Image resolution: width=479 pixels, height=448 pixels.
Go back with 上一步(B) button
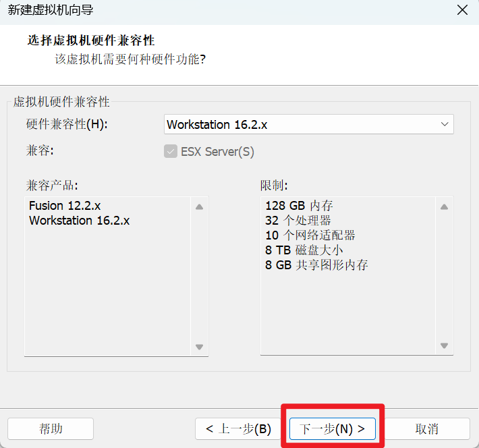point(238,428)
